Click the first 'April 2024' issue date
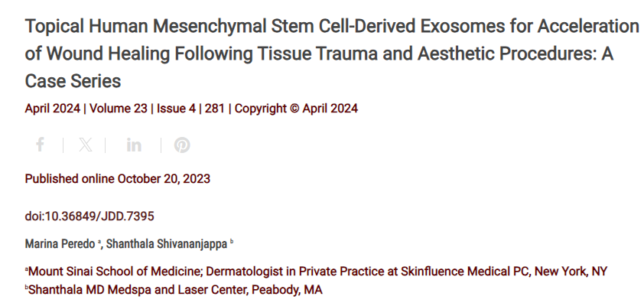Image resolution: width=644 pixels, height=306 pixels. 54,109
